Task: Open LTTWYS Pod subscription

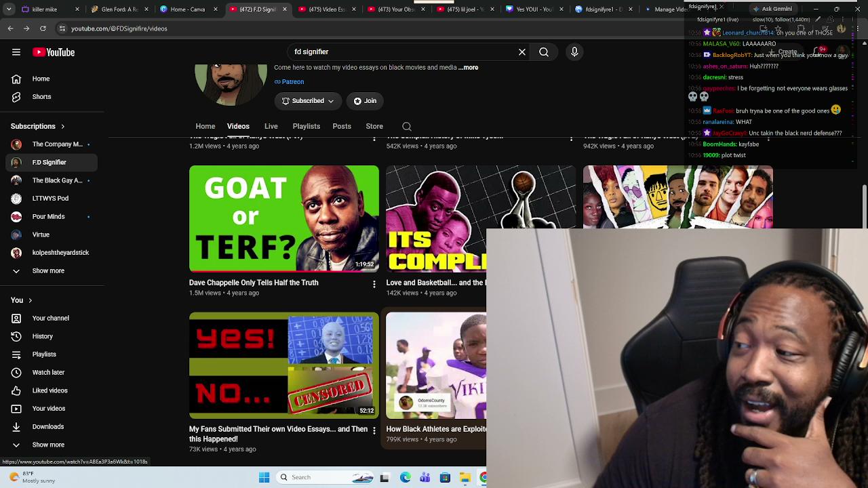Action: (x=52, y=199)
